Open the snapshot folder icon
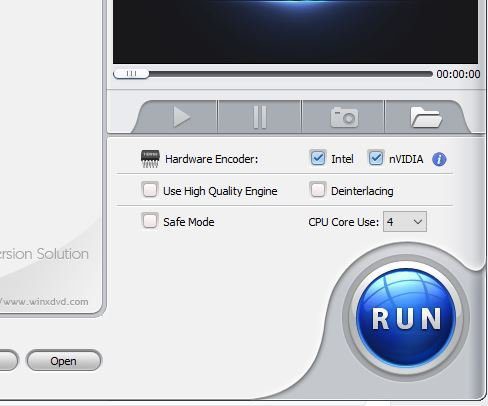The height and width of the screenshot is (406, 488). [426, 117]
